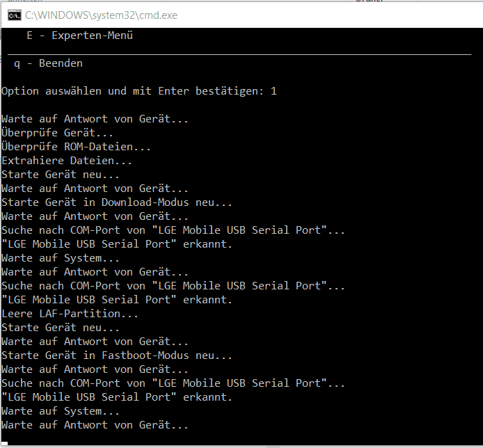The height and width of the screenshot is (448, 483).
Task: Click the 'Starte Gerät in Fastboot-Modus neu...' line
Action: tap(117, 355)
